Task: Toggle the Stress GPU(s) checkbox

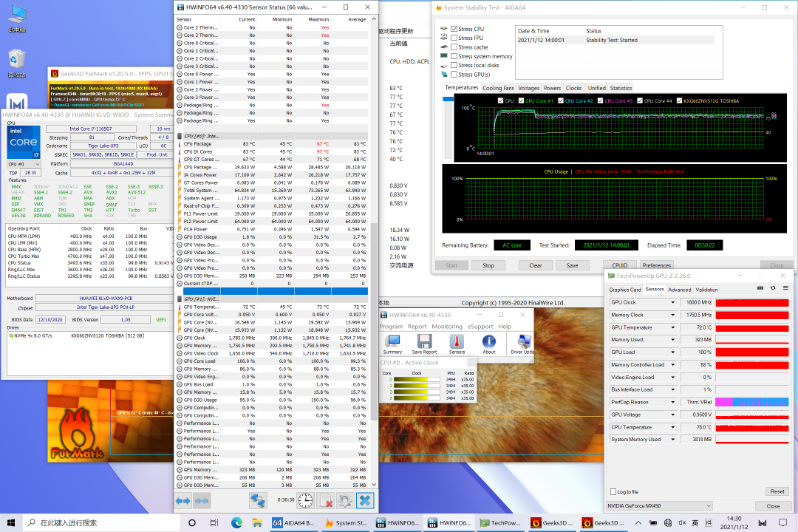Action: pos(454,75)
